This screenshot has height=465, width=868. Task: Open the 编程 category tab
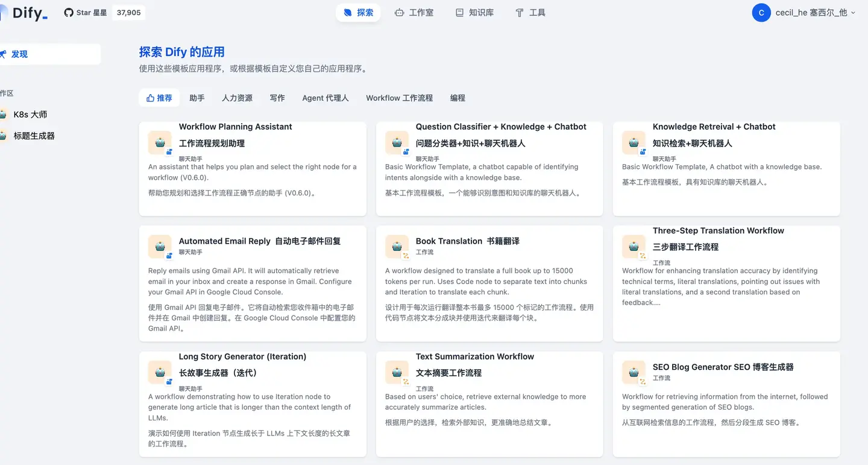point(457,98)
